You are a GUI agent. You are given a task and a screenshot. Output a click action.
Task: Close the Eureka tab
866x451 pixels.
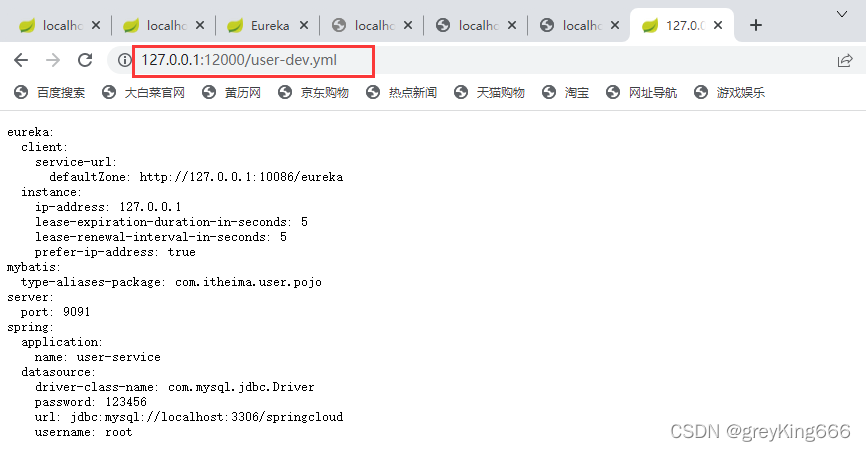(304, 25)
